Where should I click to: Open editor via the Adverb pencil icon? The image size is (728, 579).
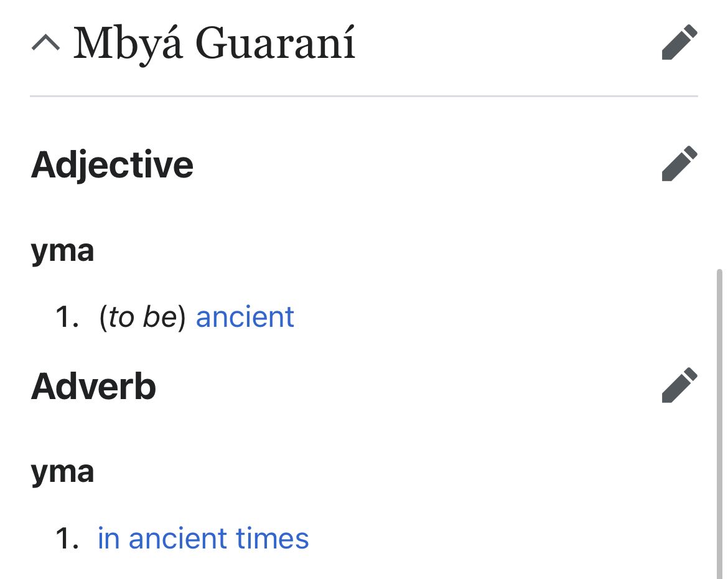679,385
